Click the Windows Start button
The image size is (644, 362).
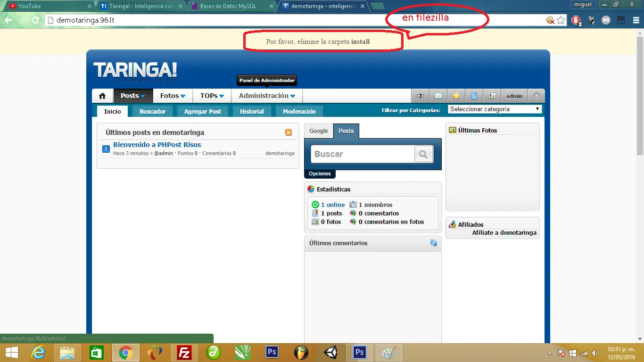click(11, 353)
